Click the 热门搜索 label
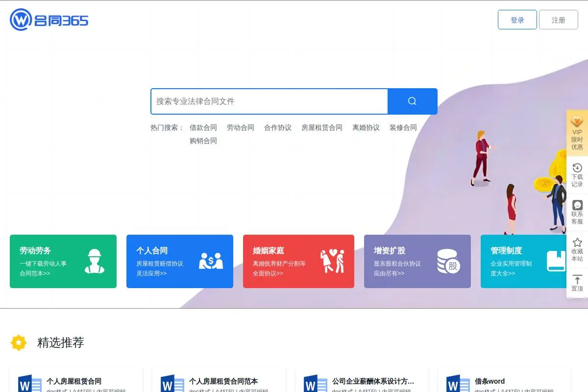 tap(167, 127)
